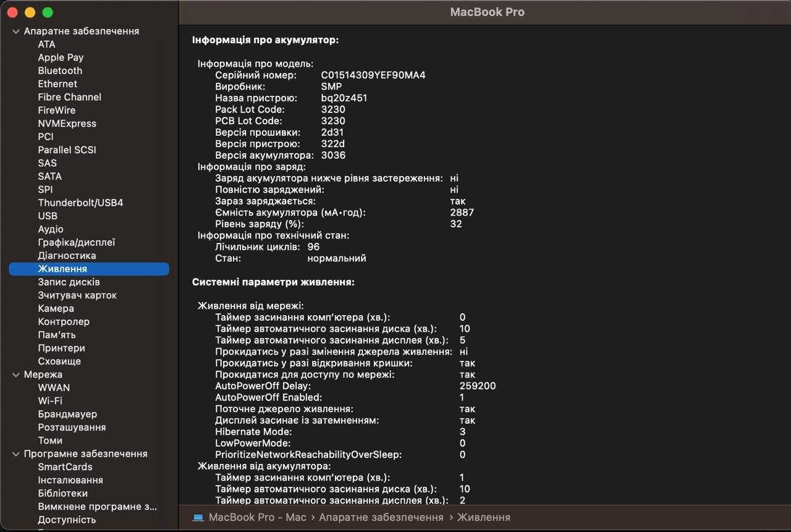Open the Розташування entry

pyautogui.click(x=72, y=427)
